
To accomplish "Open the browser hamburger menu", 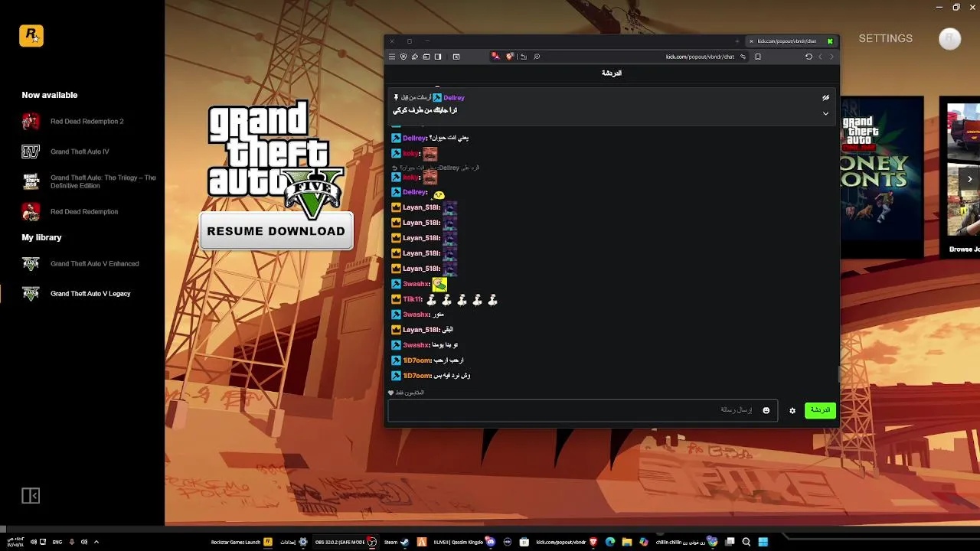I will click(x=392, y=57).
